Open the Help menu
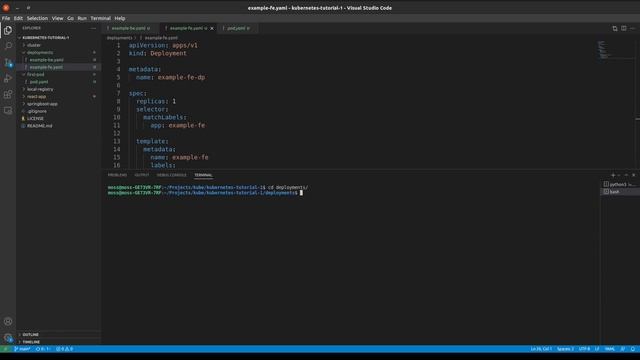 pos(120,18)
